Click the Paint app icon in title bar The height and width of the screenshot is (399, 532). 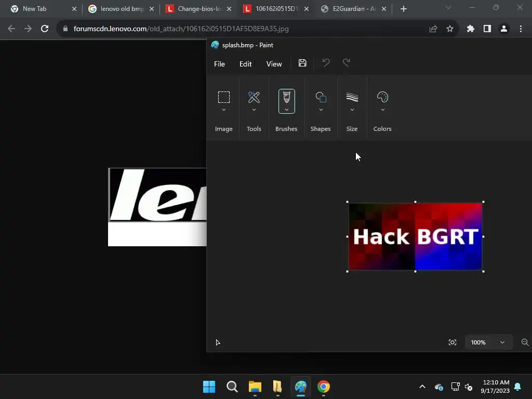pos(215,45)
